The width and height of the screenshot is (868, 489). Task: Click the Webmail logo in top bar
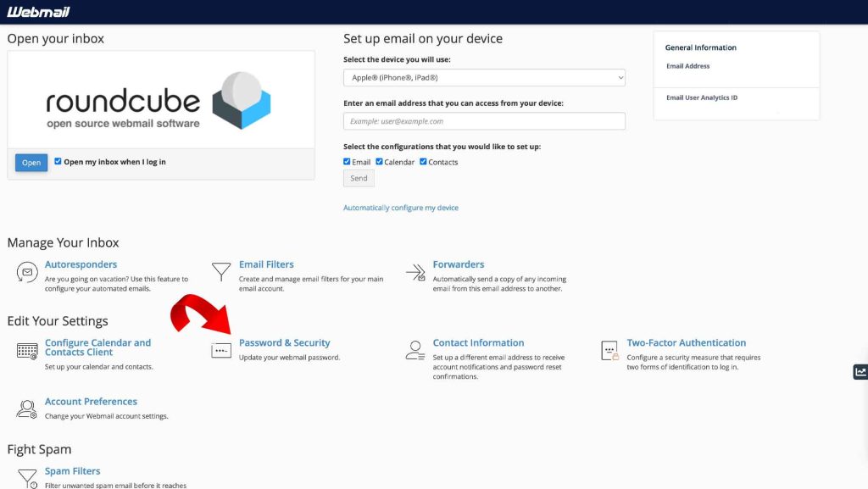coord(38,11)
